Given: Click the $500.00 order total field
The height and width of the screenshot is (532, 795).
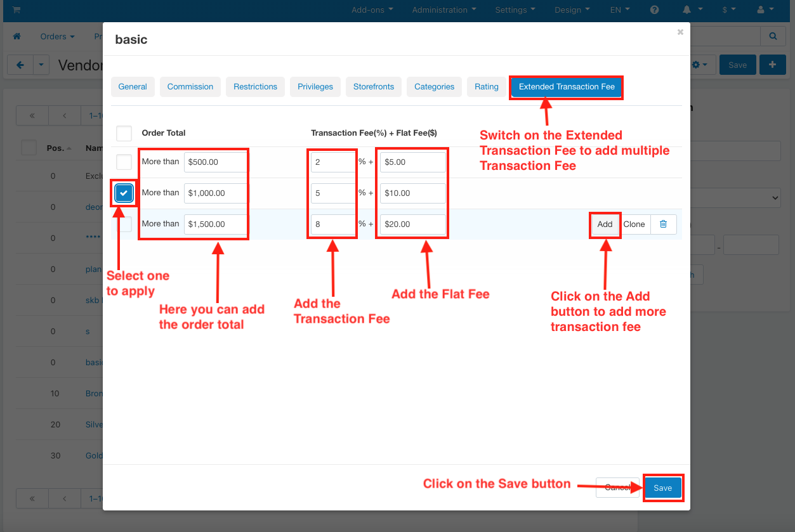Looking at the screenshot, I should click(x=215, y=162).
